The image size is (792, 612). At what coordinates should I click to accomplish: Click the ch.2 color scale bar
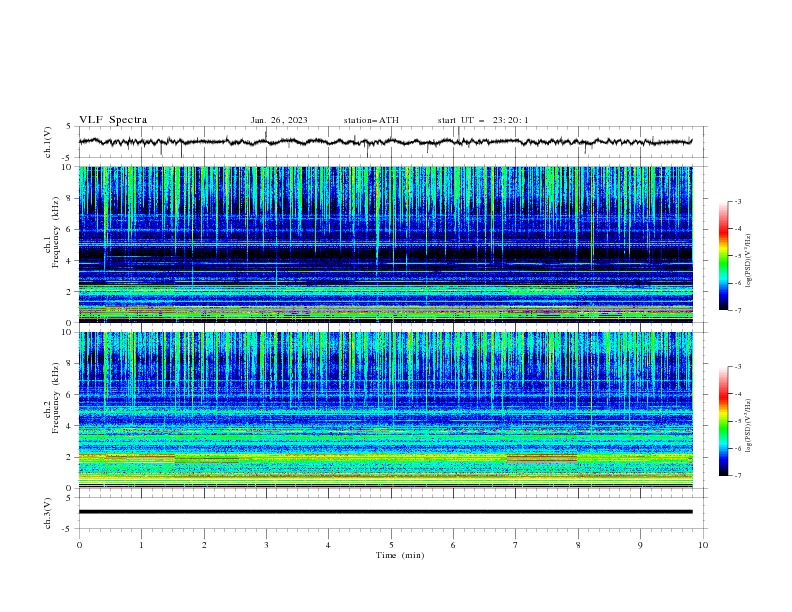(723, 421)
